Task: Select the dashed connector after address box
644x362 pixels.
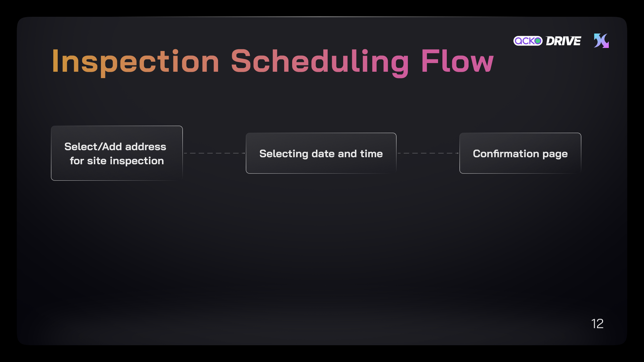Action: (214, 153)
